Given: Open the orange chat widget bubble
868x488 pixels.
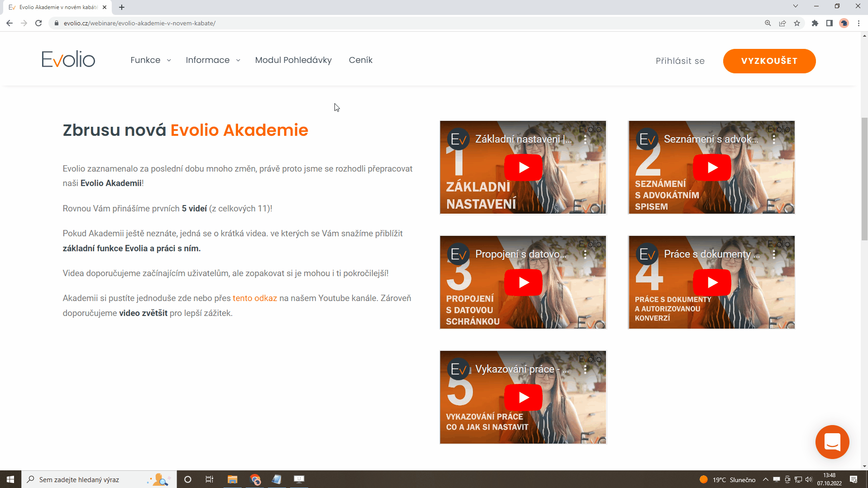Looking at the screenshot, I should coord(832,442).
